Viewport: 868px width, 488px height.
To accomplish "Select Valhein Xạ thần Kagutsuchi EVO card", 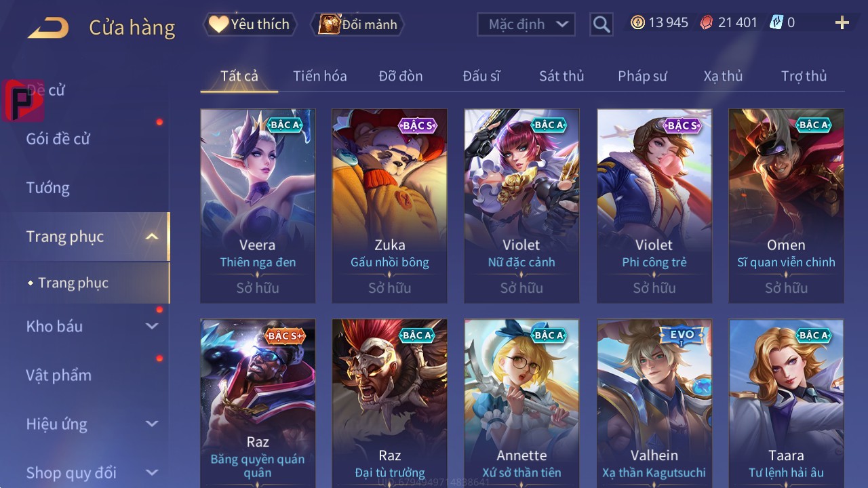I will [654, 403].
